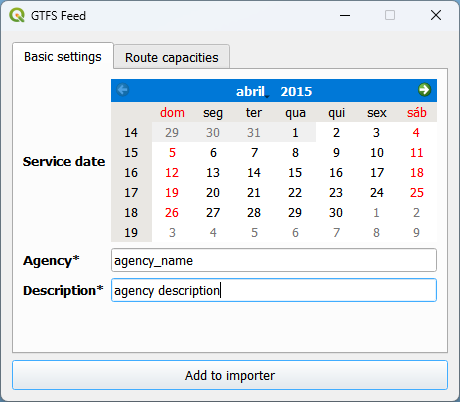
Task: Close the GTFS Feed dialog
Action: (436, 15)
